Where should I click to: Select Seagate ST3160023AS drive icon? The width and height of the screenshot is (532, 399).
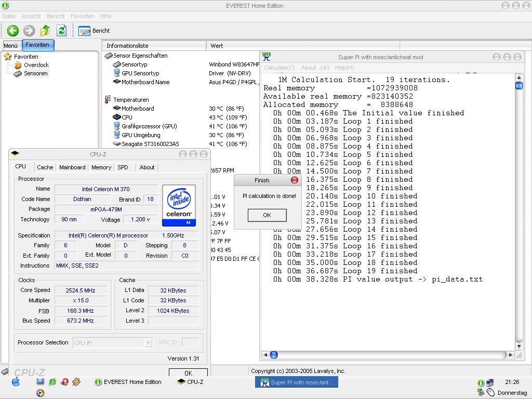(117, 143)
